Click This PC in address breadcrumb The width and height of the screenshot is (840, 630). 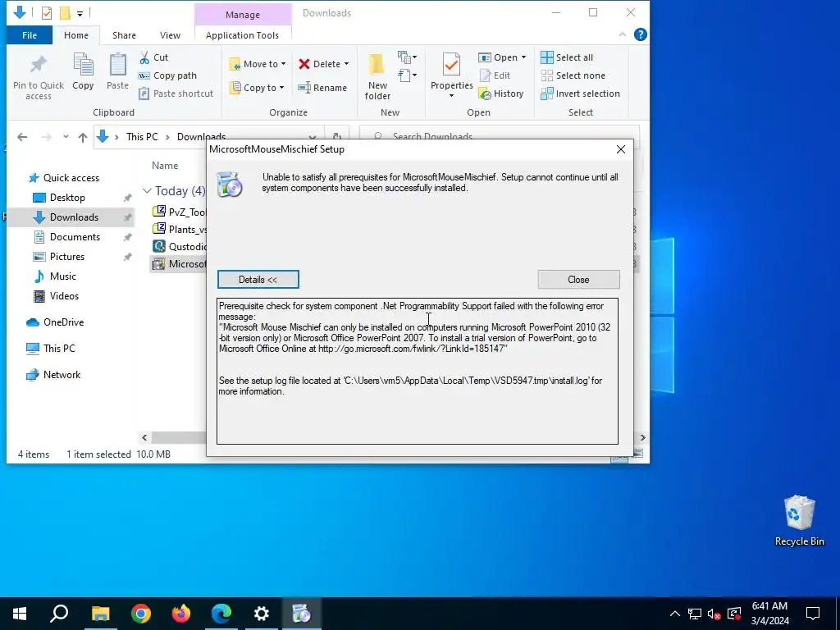point(142,137)
